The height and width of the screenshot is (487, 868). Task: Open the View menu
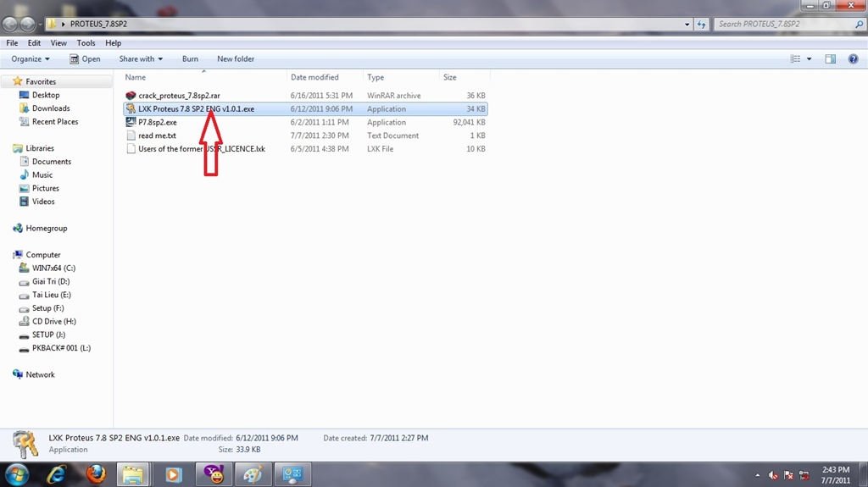pyautogui.click(x=58, y=42)
